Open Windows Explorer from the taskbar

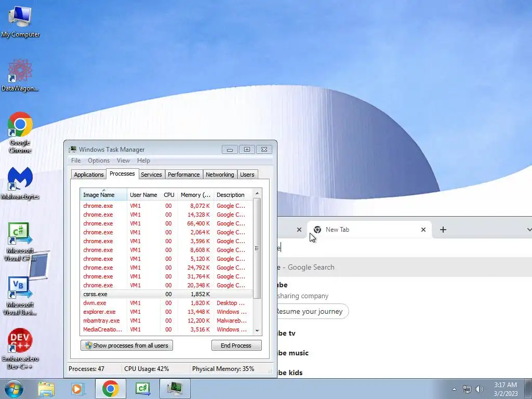[46, 389]
